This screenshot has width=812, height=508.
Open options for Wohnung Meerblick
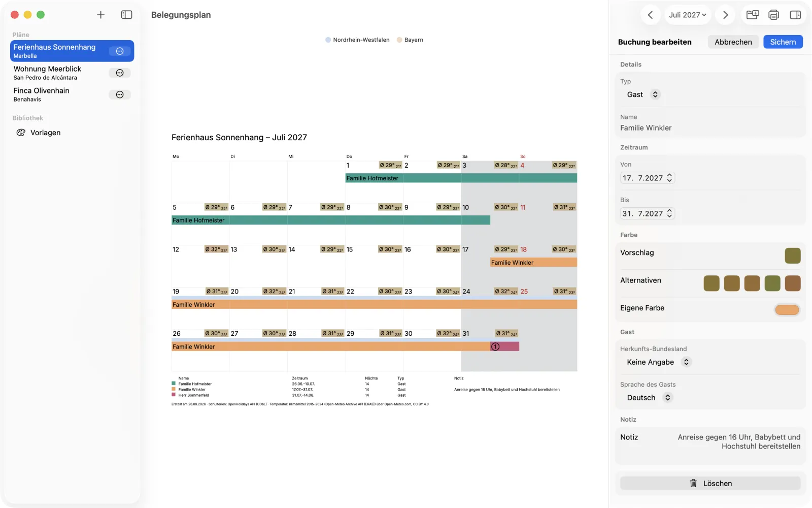pyautogui.click(x=120, y=73)
